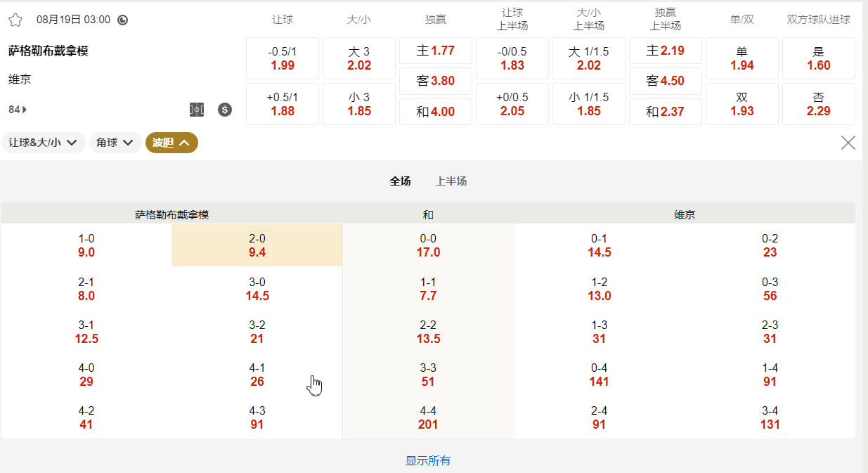Bet first-half away win 客 4.50
The image size is (868, 473).
coord(666,81)
